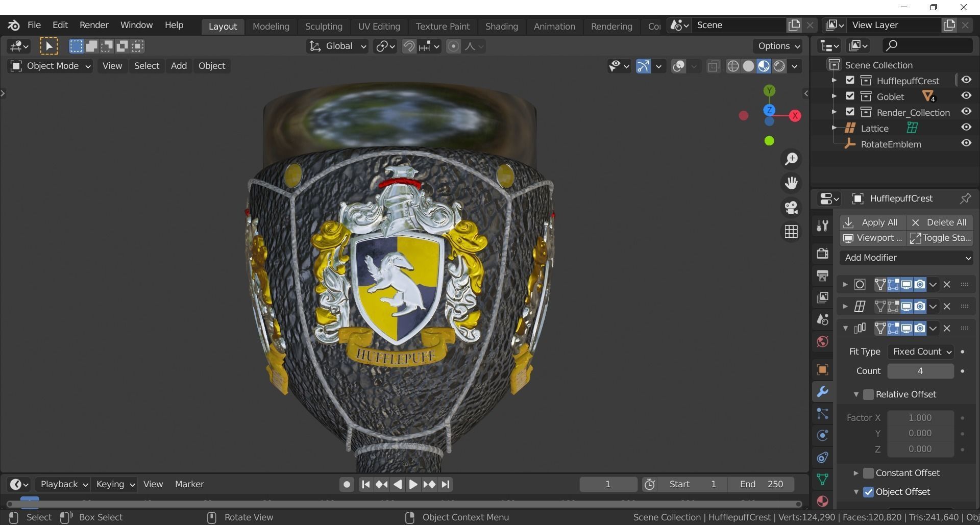980x525 pixels.
Task: Toggle X-ray mode icon
Action: tap(714, 66)
